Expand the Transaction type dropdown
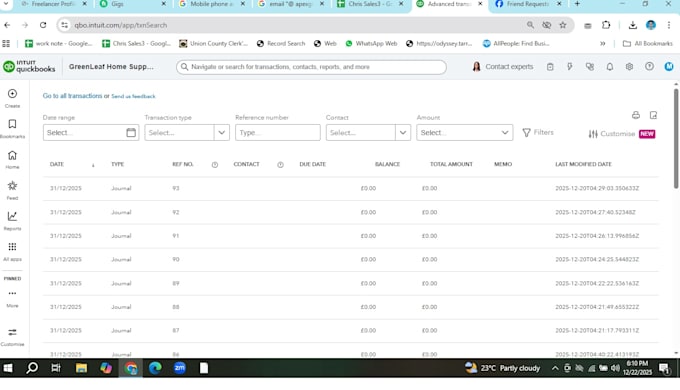The height and width of the screenshot is (390, 680). [x=222, y=132]
